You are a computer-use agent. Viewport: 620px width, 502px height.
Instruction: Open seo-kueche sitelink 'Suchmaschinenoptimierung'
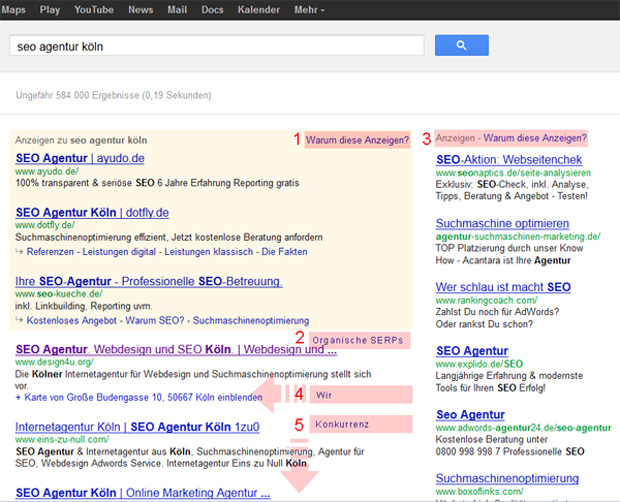pos(251,320)
